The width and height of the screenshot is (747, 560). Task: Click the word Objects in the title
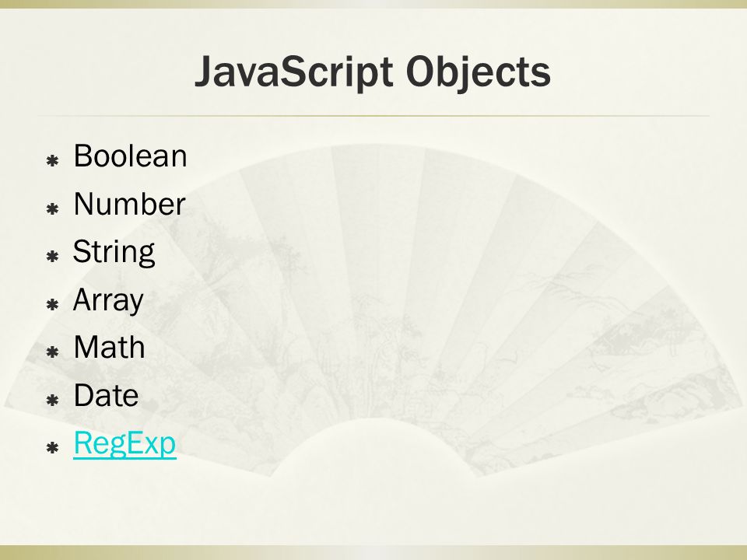tap(479, 72)
